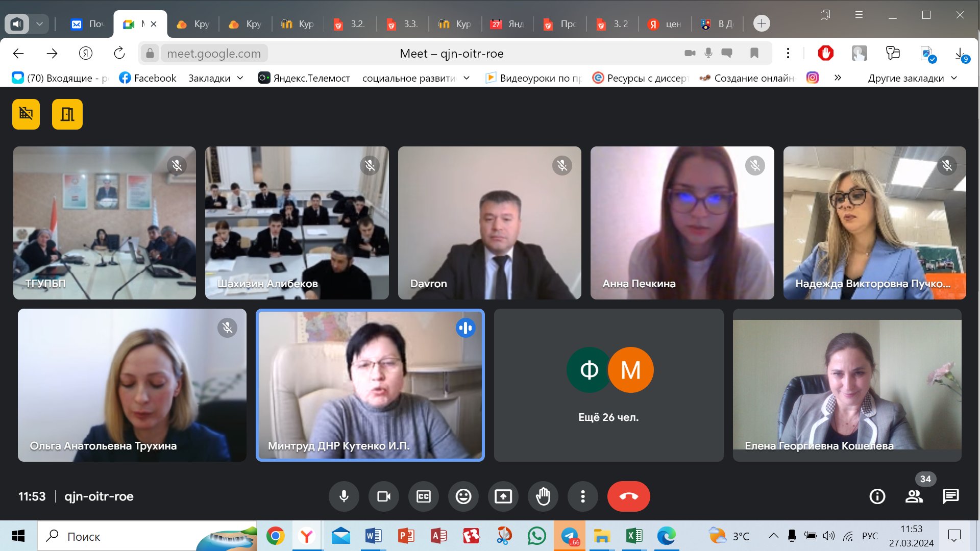Select Минтруд ДНР Кутенко И.П. video tile
This screenshot has width=980, height=551.
pyautogui.click(x=370, y=385)
